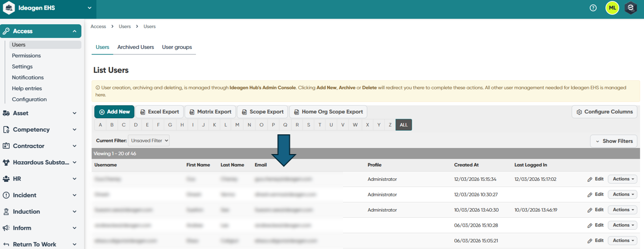This screenshot has width=644, height=249.
Task: Switch to the User groups tab
Action: tap(177, 47)
